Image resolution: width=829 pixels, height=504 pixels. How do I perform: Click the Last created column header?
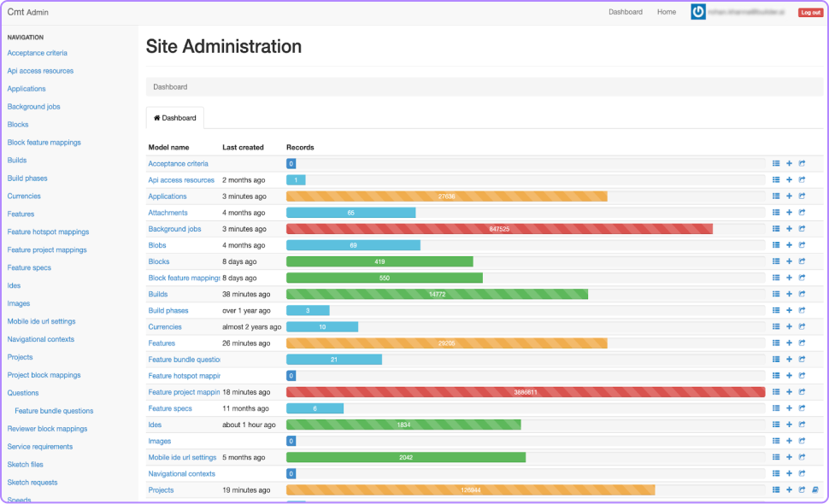(x=243, y=148)
